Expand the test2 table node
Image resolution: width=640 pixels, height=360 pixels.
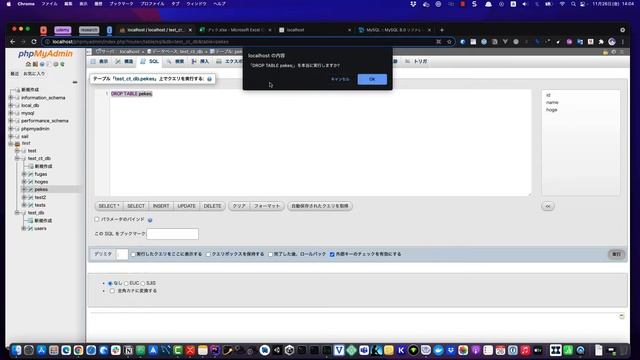pyautogui.click(x=24, y=198)
